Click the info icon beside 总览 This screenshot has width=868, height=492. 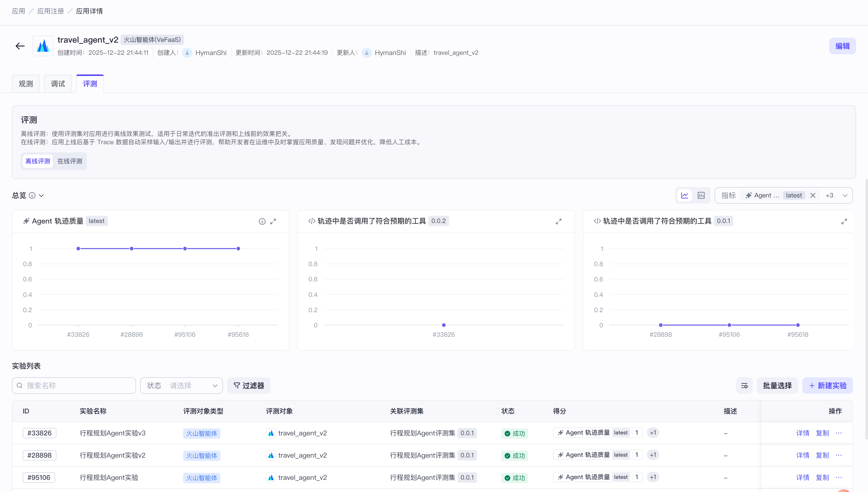[x=32, y=195]
